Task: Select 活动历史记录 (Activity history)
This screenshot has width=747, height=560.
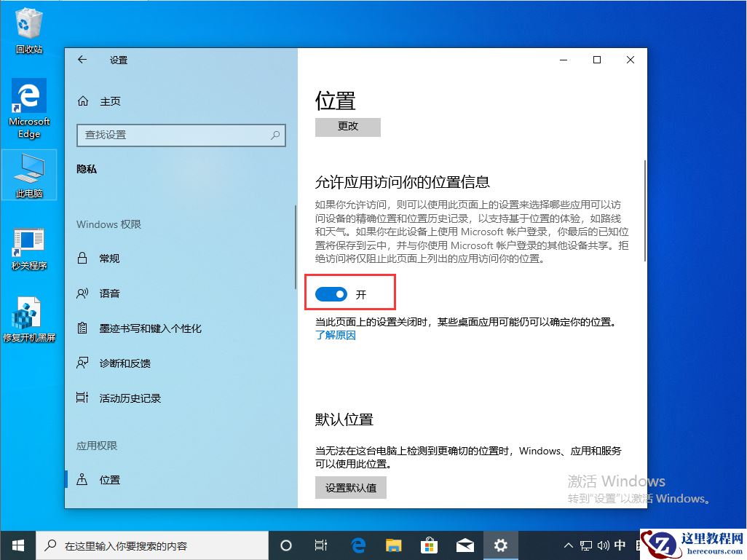Action: 130,398
